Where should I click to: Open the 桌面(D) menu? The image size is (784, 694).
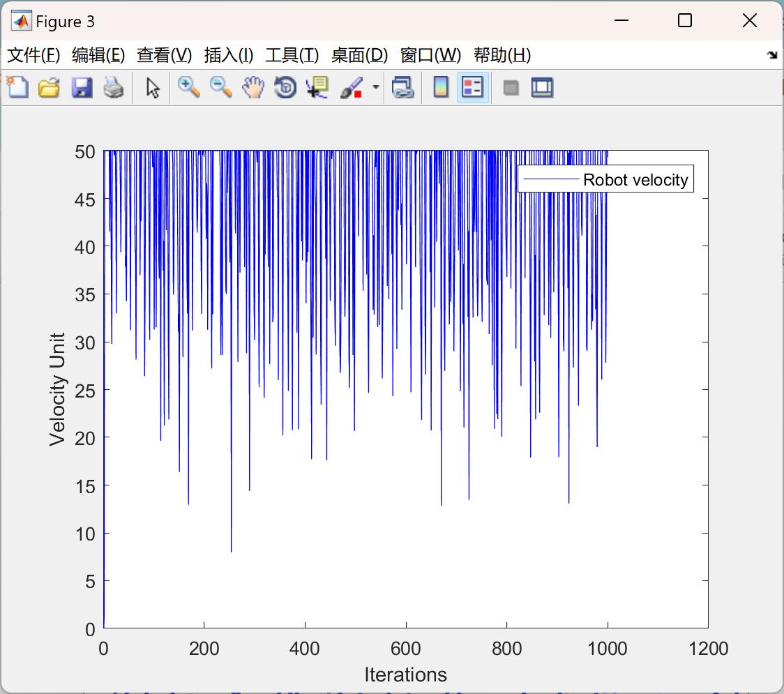pos(359,55)
